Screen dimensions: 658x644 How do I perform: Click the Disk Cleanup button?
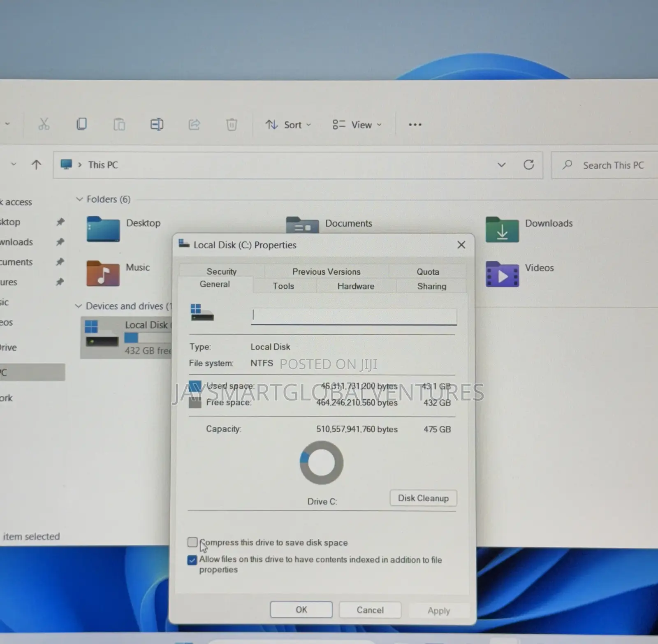[423, 498]
